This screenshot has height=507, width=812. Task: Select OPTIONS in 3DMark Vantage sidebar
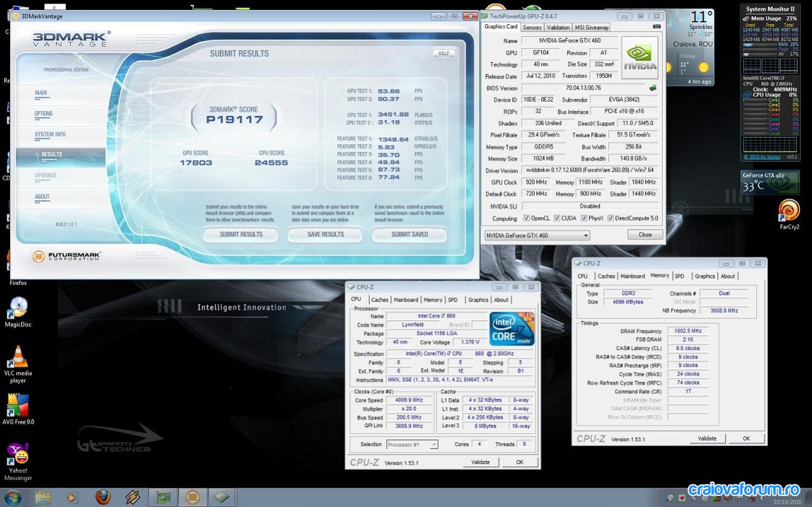(x=44, y=114)
